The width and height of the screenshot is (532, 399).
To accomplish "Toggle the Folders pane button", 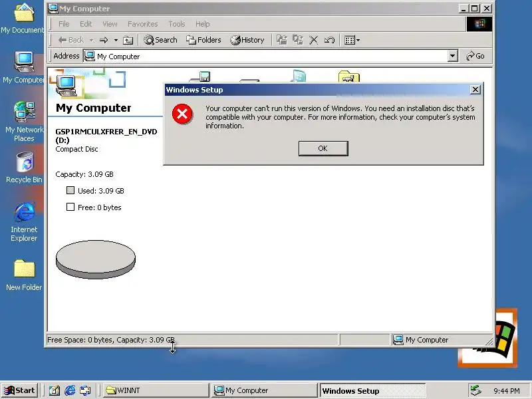I will pos(203,40).
